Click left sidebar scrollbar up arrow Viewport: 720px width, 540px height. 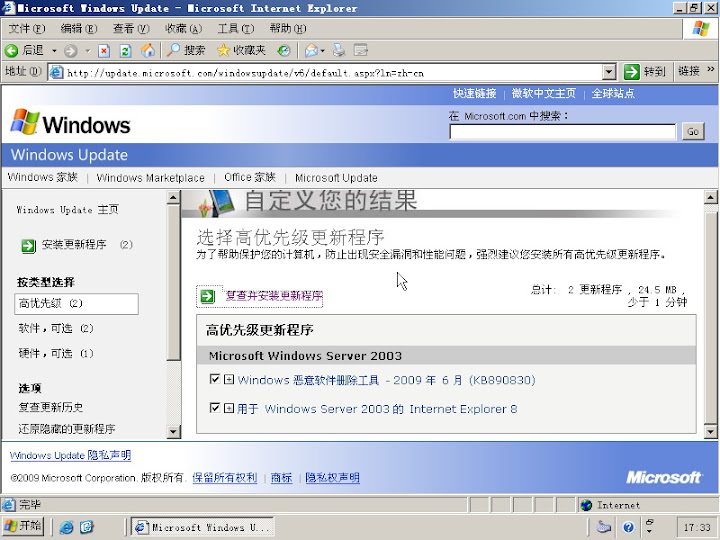(x=173, y=198)
